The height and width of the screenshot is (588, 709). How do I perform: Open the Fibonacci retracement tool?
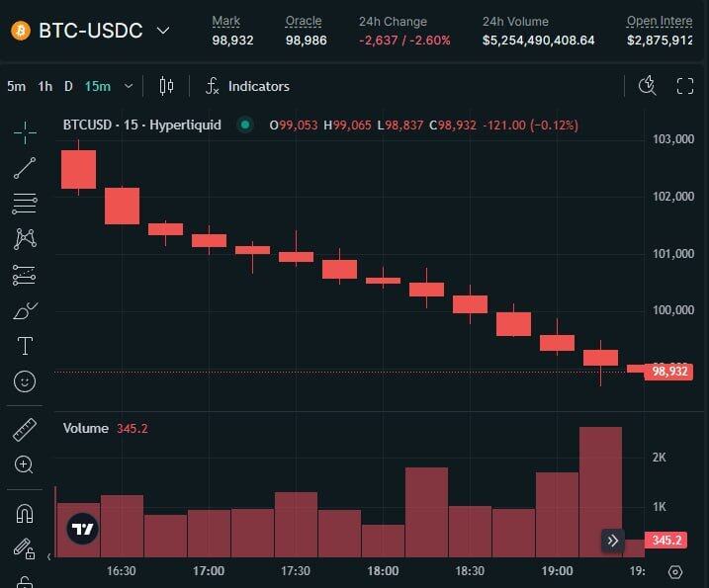(x=25, y=204)
